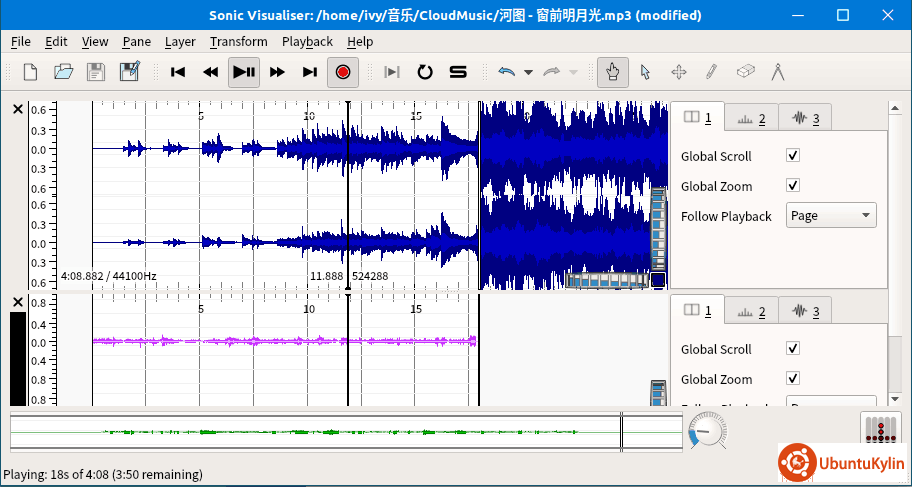The width and height of the screenshot is (912, 487).
Task: Open the Follow Playback dropdown
Action: click(831, 216)
